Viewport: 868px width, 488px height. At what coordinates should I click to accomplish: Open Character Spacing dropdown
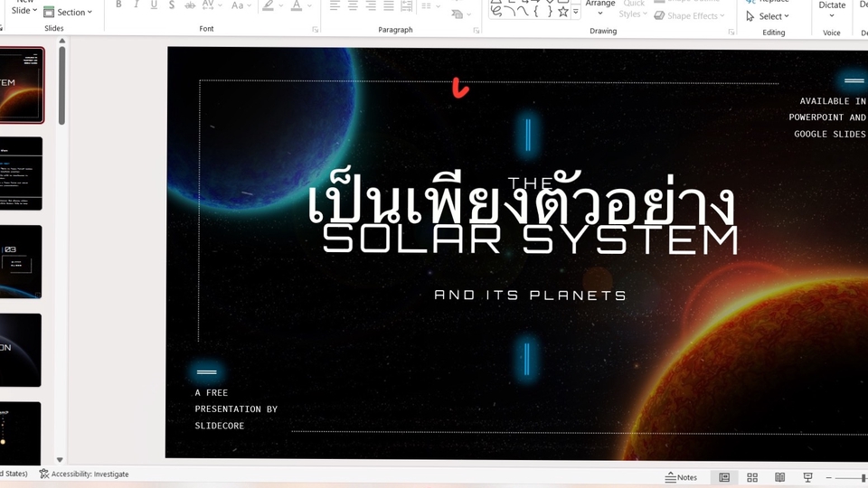pos(212,5)
